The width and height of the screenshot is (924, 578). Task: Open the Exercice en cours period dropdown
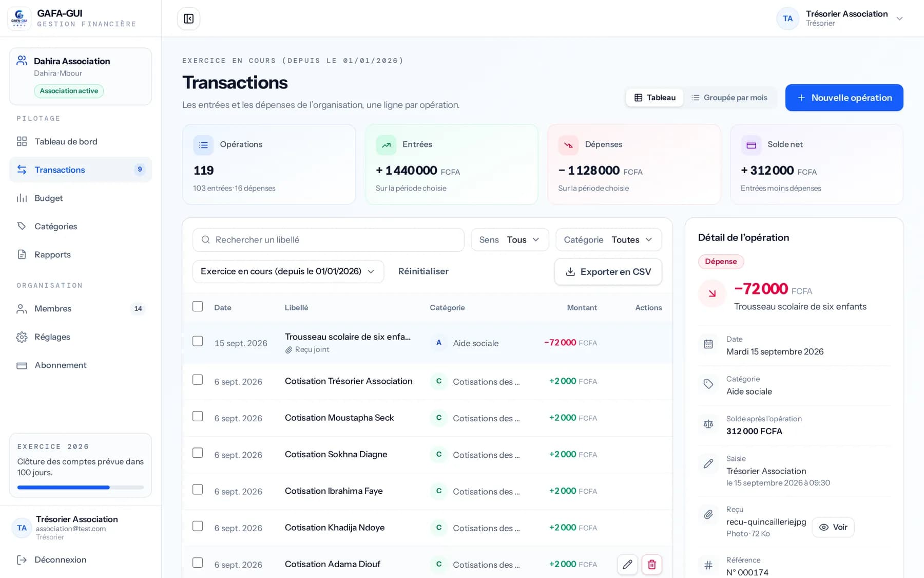point(288,271)
